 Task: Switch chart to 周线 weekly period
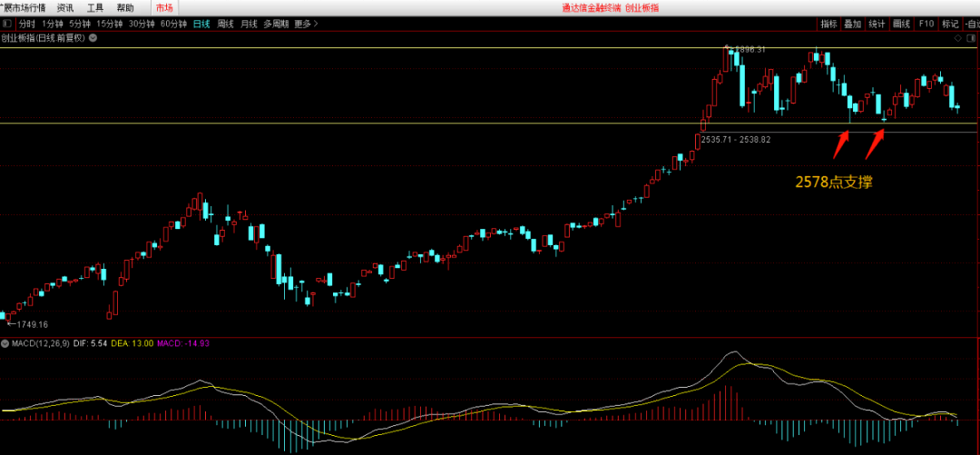(x=226, y=24)
